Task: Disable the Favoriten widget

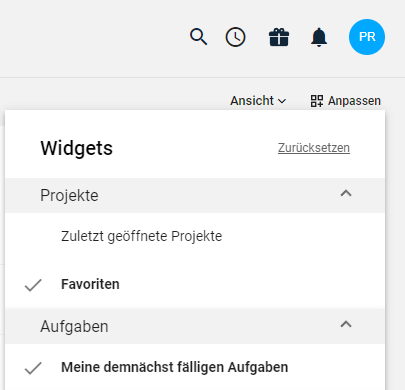Action: click(x=195, y=284)
